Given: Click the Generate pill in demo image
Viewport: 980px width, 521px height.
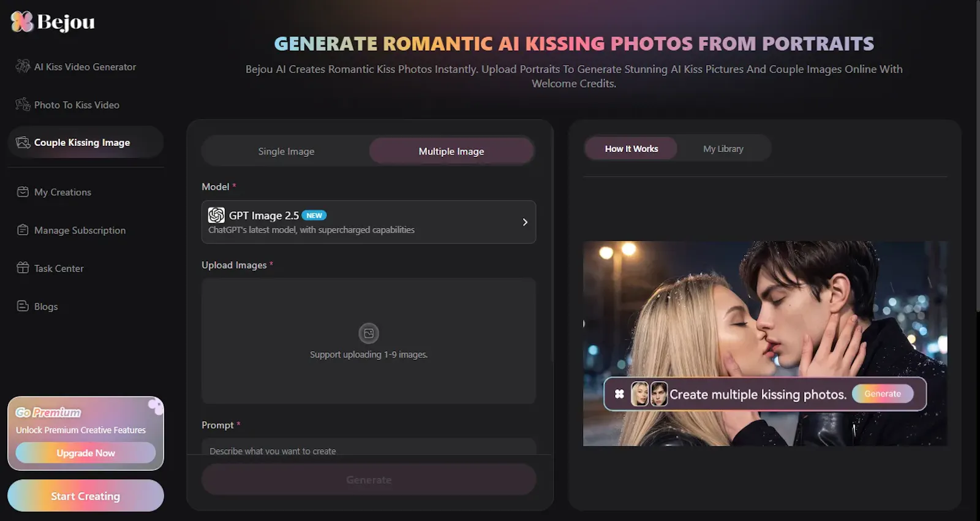Looking at the screenshot, I should (x=883, y=394).
